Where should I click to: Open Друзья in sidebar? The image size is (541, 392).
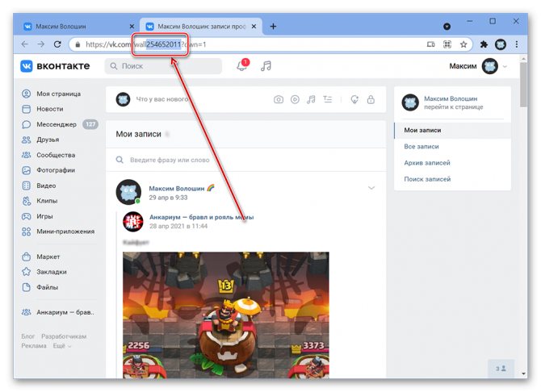point(40,140)
